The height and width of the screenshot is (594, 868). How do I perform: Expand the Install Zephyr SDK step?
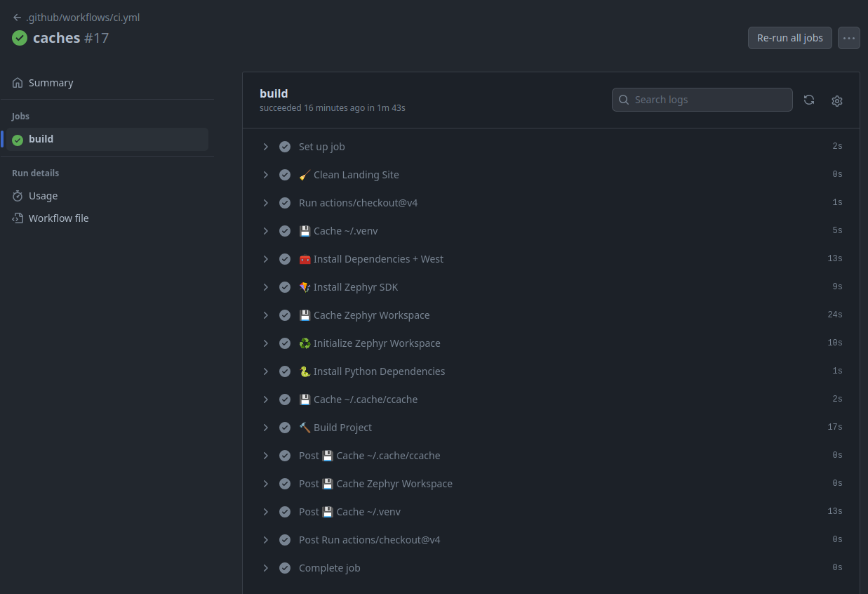coord(266,287)
